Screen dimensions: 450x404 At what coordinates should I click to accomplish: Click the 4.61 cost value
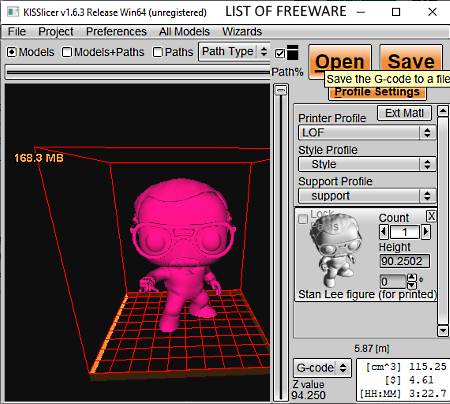(x=421, y=380)
